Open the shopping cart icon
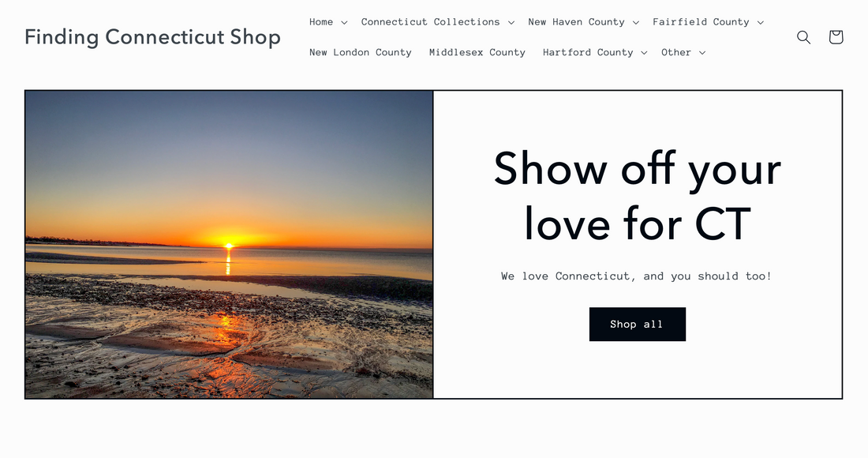868x458 pixels. pos(836,37)
